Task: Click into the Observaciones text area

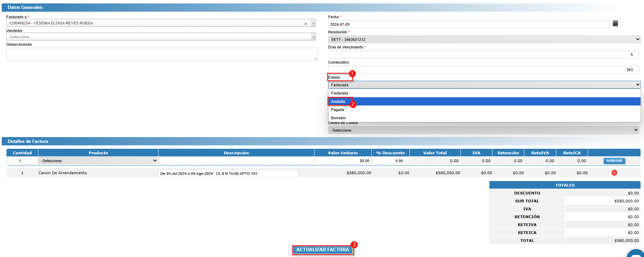Action: click(x=161, y=54)
